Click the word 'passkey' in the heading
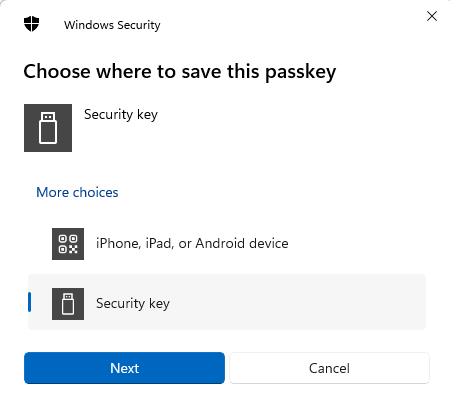Viewport: 450px width, 402px height. pyautogui.click(x=301, y=73)
